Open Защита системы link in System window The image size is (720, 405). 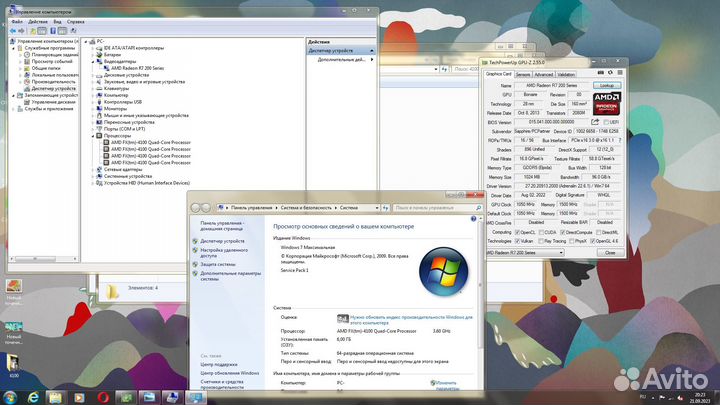pyautogui.click(x=218, y=264)
